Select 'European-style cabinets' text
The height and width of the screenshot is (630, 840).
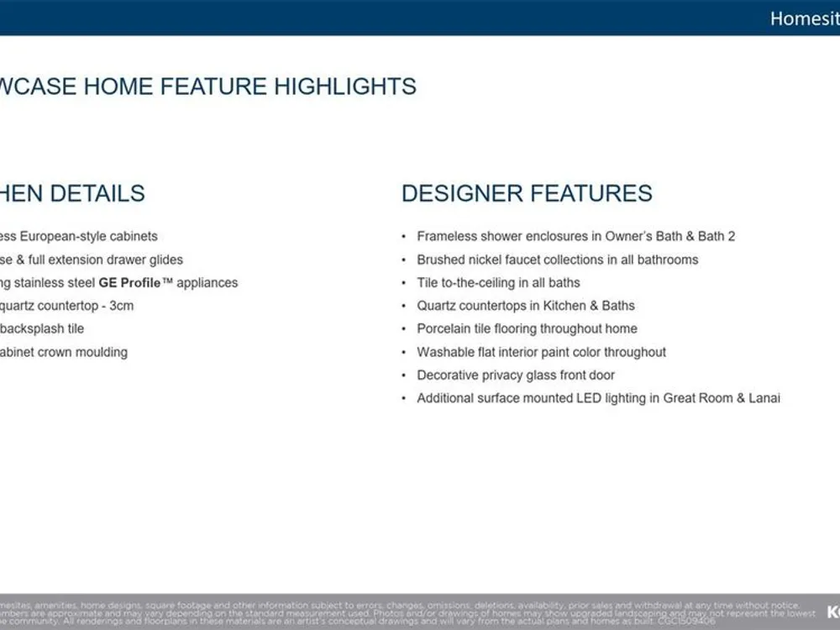coord(89,236)
